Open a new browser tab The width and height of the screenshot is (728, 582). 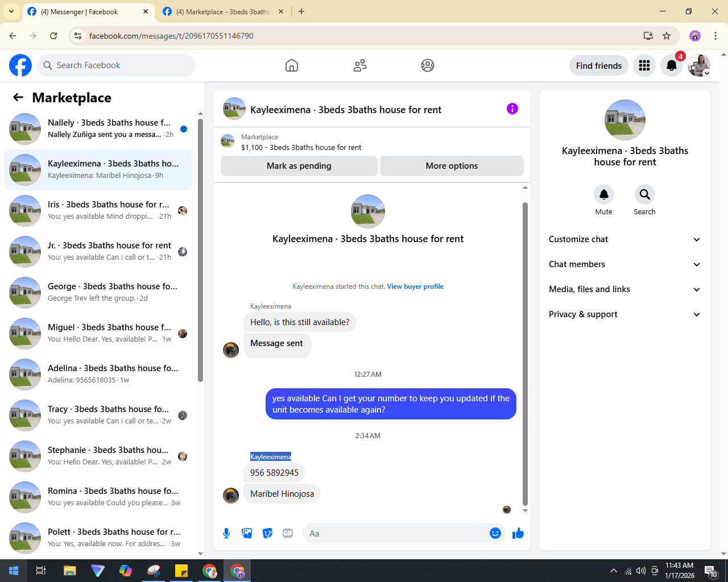click(301, 11)
